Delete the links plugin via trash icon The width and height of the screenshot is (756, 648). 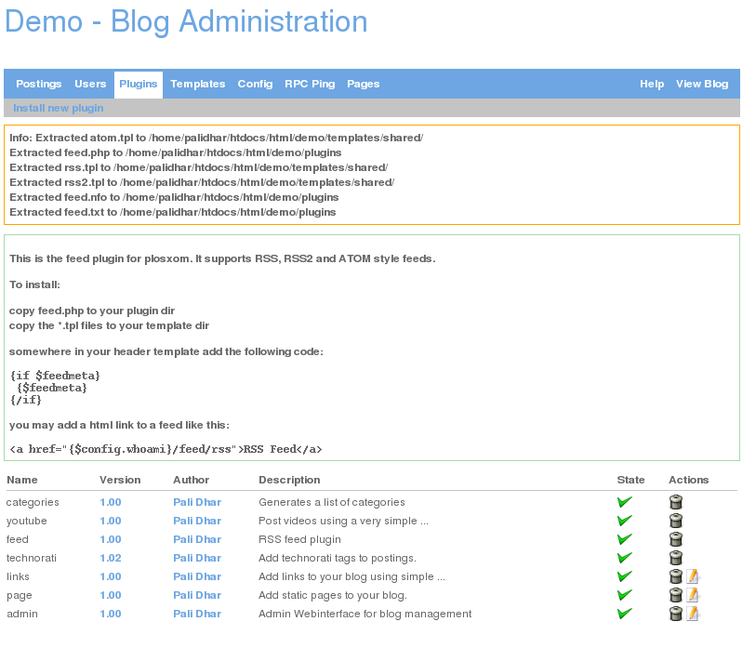click(675, 576)
